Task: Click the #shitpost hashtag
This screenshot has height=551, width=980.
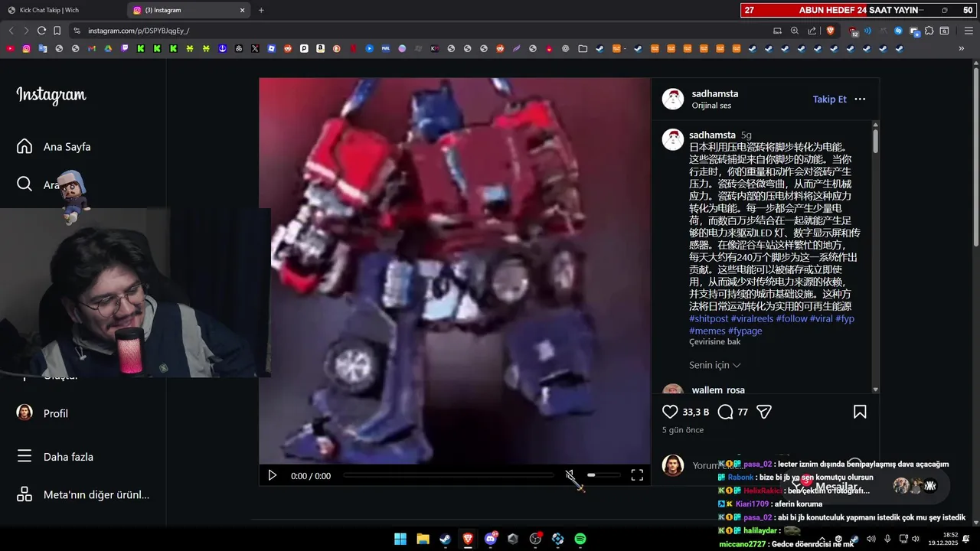Action: [709, 318]
